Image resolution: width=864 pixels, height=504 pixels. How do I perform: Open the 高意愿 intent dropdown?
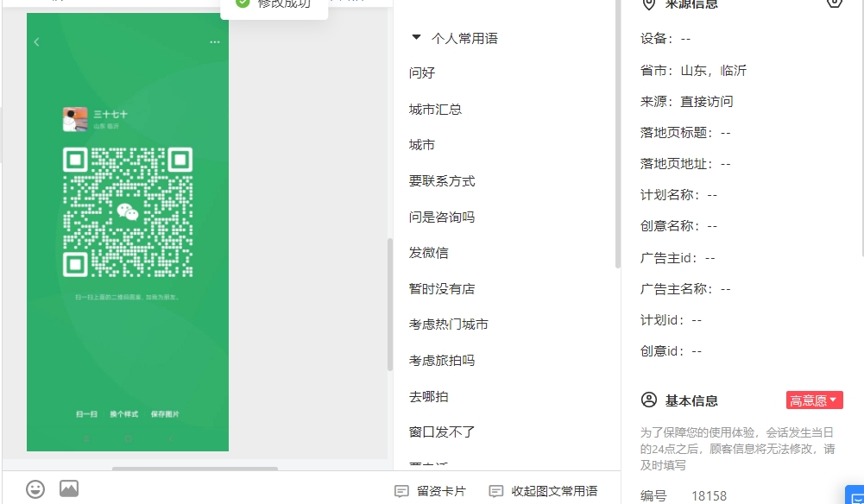click(815, 400)
